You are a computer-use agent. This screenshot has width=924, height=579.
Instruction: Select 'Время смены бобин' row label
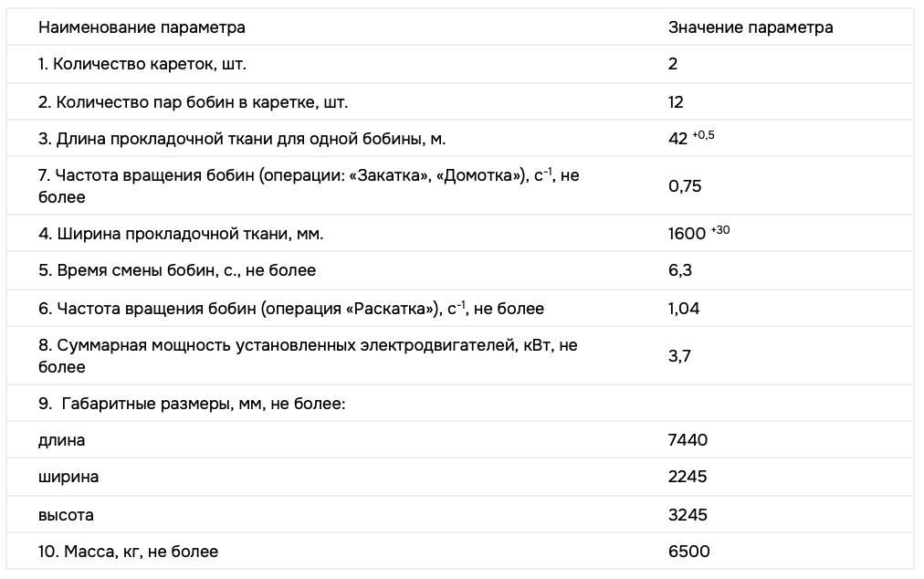pyautogui.click(x=177, y=270)
